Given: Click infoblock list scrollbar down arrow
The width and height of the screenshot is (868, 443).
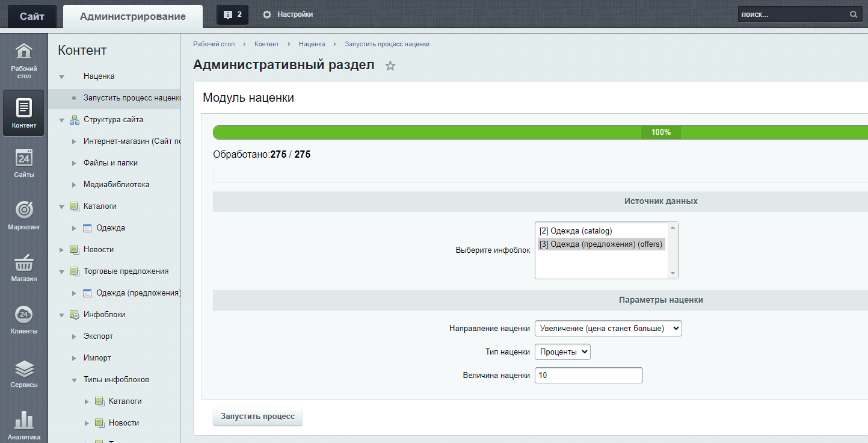Looking at the screenshot, I should pos(673,273).
